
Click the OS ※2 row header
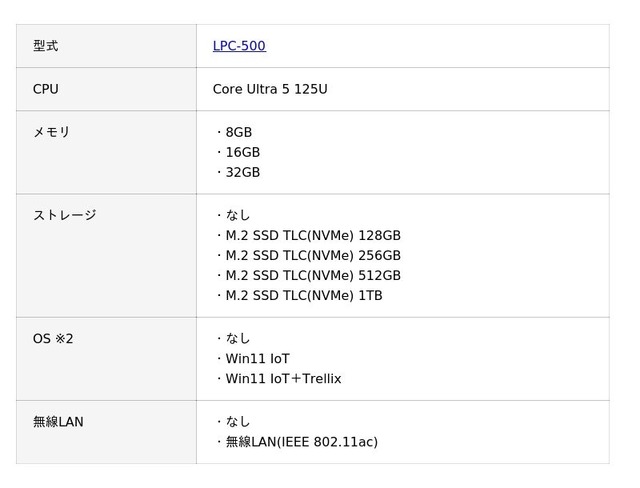point(53,338)
